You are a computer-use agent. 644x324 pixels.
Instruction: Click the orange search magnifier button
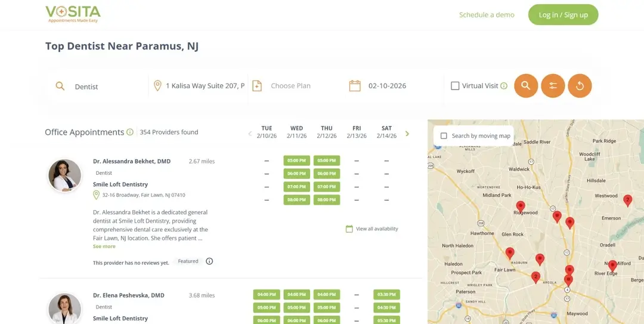coord(525,86)
